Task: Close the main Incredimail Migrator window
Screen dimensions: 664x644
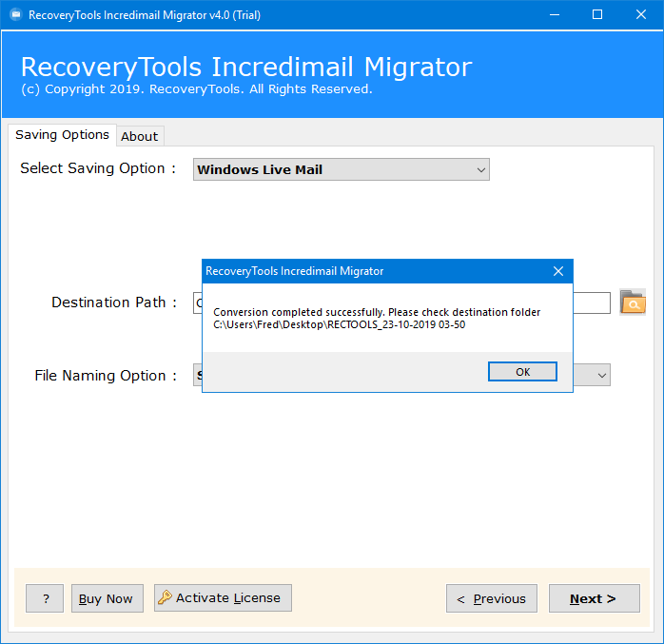Action: coord(641,15)
